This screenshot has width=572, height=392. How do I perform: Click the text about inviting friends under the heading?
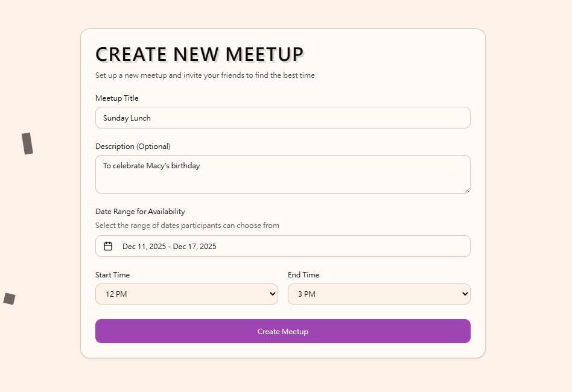(x=205, y=75)
